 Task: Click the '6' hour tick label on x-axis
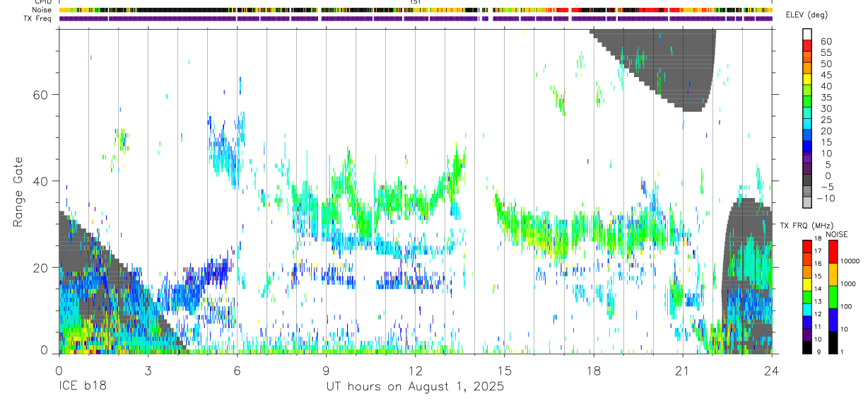point(237,370)
